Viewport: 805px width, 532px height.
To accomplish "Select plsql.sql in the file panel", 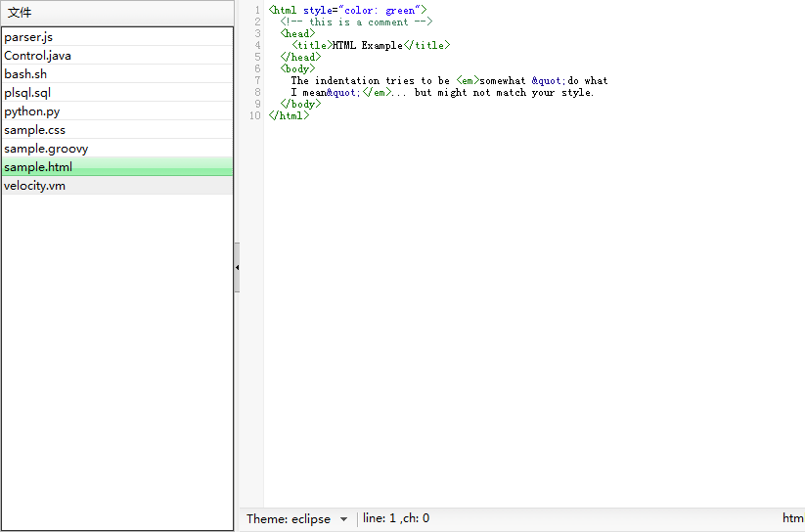I will (27, 93).
